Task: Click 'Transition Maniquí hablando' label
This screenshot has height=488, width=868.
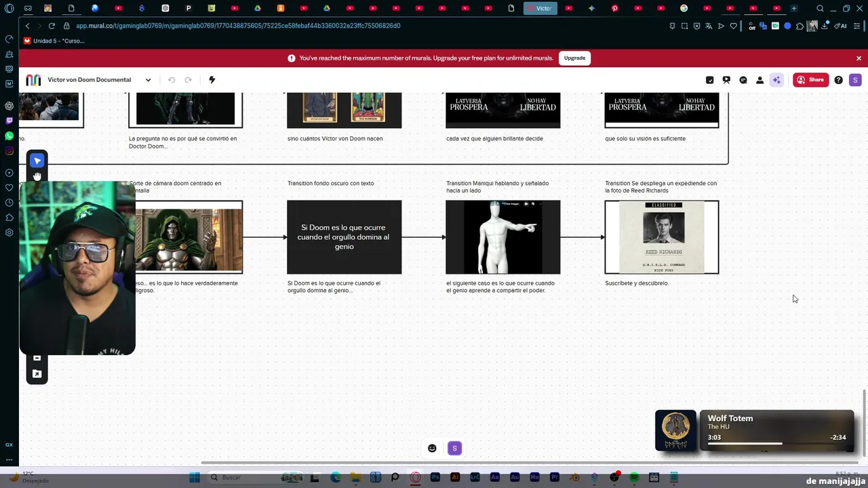Action: point(497,186)
